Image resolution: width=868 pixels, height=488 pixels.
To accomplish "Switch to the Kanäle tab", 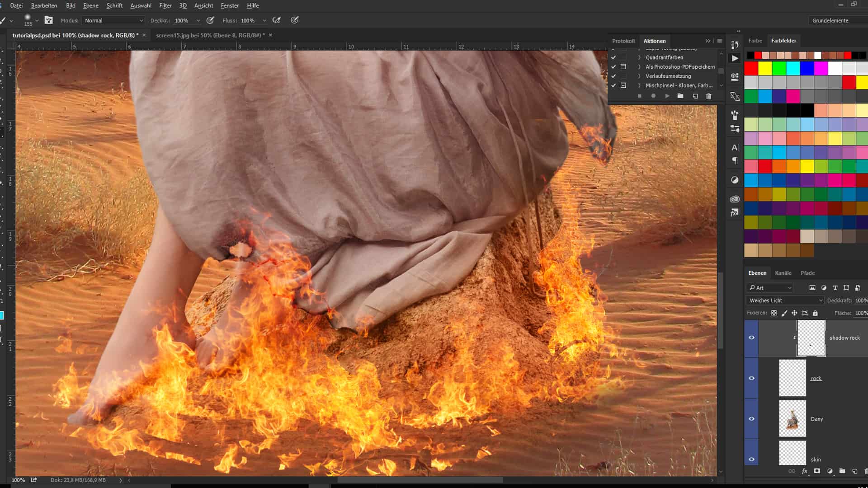I will pos(783,273).
